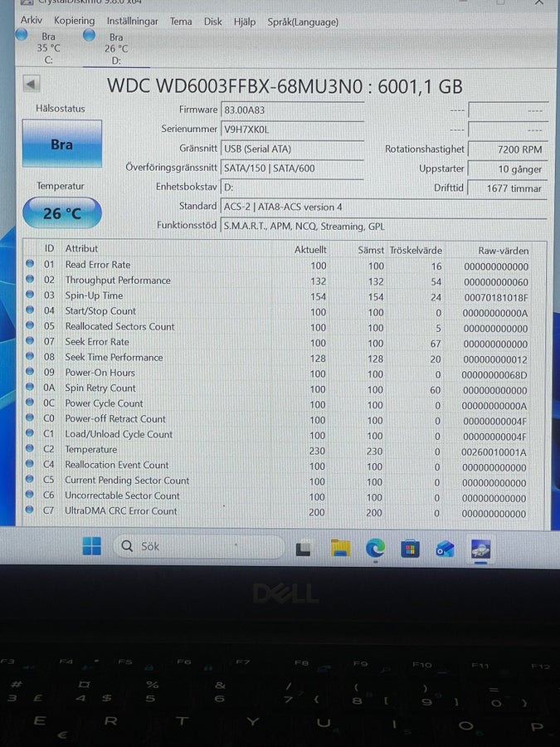Click status dot of Seek Error Rate
Screen dimensions: 560x747
(30, 340)
